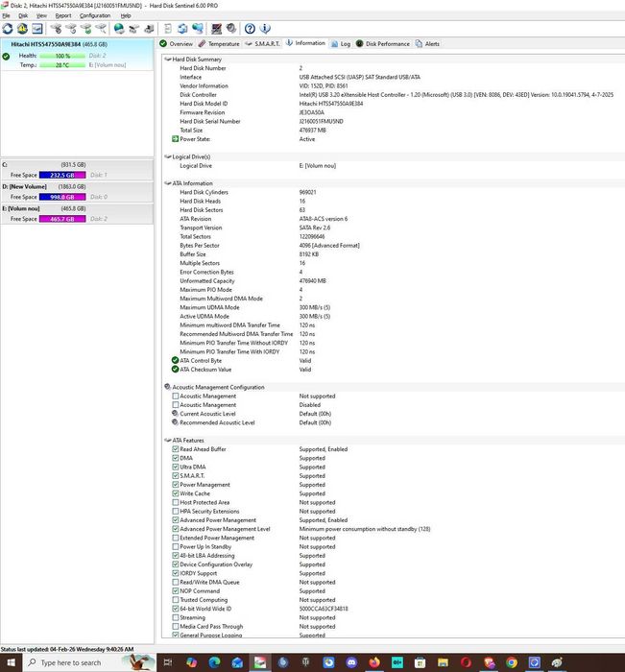Open Microsoft Edge from the taskbar
The height and width of the screenshot is (672, 625).
[214, 662]
